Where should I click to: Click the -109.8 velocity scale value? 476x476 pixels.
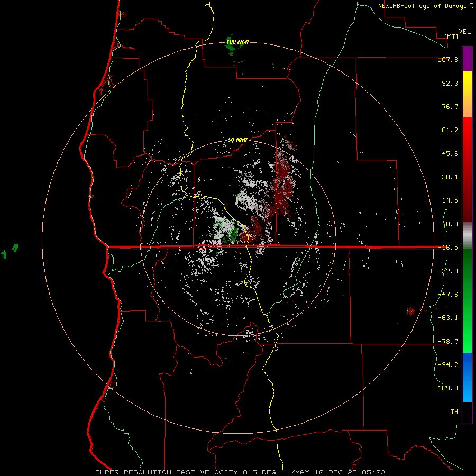pyautogui.click(x=446, y=388)
